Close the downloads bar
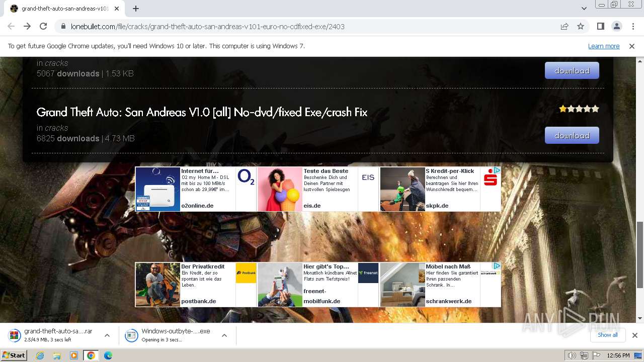 pos(634,335)
